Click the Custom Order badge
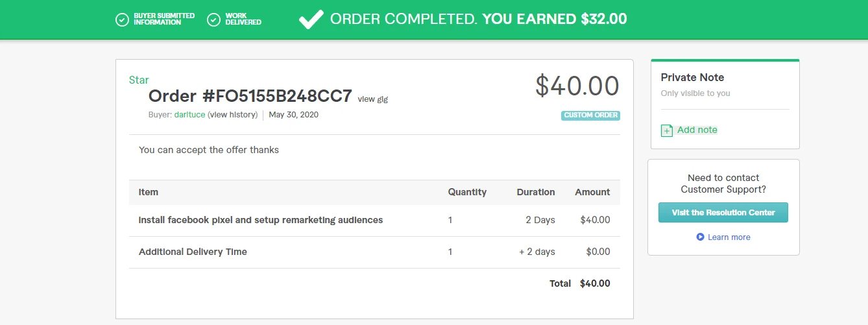 coord(590,115)
